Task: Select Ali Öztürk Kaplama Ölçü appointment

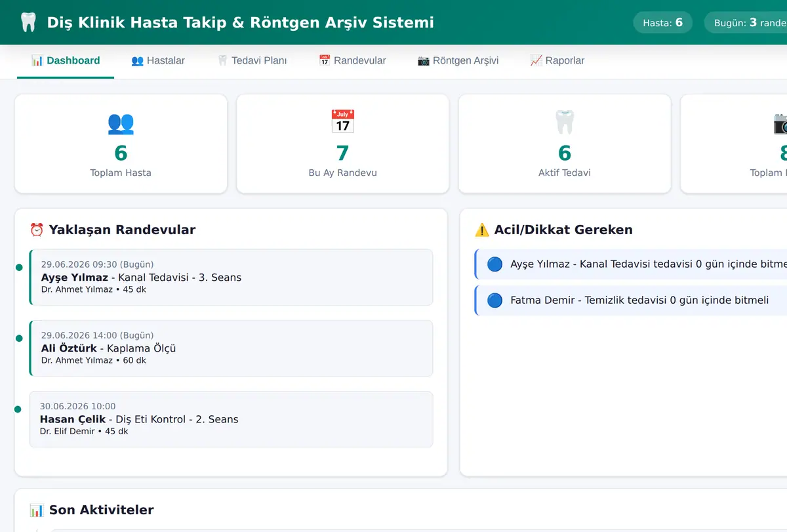Action: tap(232, 348)
